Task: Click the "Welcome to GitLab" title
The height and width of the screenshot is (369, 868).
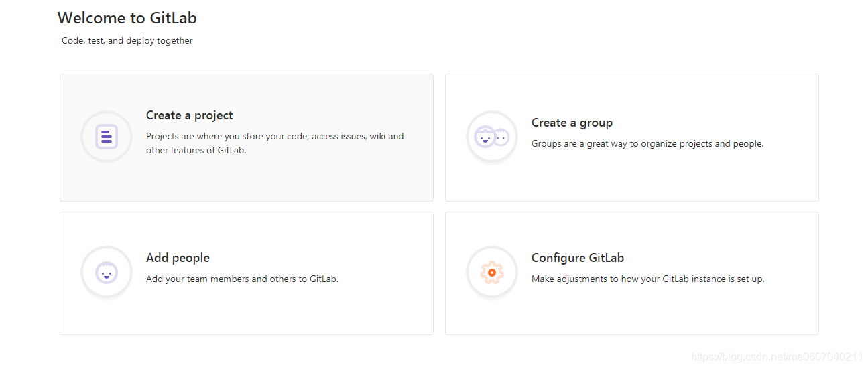Action: 127,18
